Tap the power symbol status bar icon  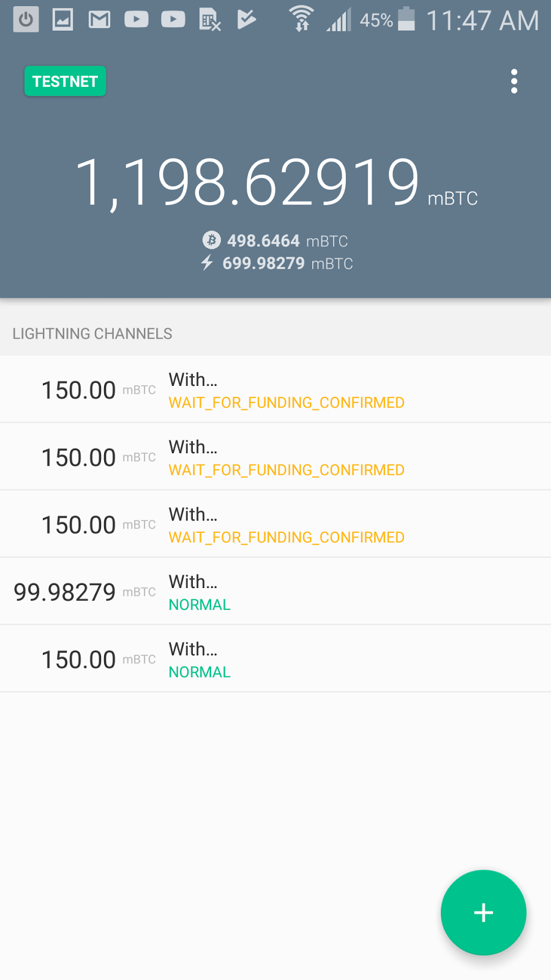[x=26, y=20]
